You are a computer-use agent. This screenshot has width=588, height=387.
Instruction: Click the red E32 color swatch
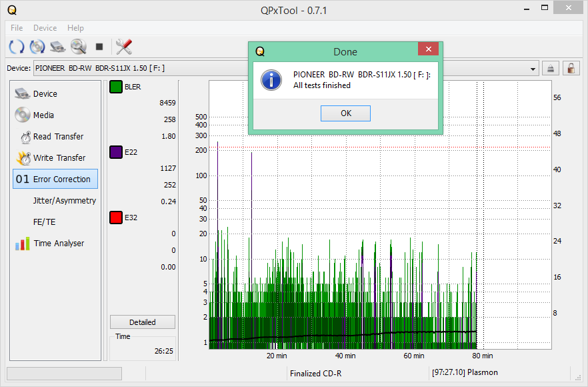point(116,218)
